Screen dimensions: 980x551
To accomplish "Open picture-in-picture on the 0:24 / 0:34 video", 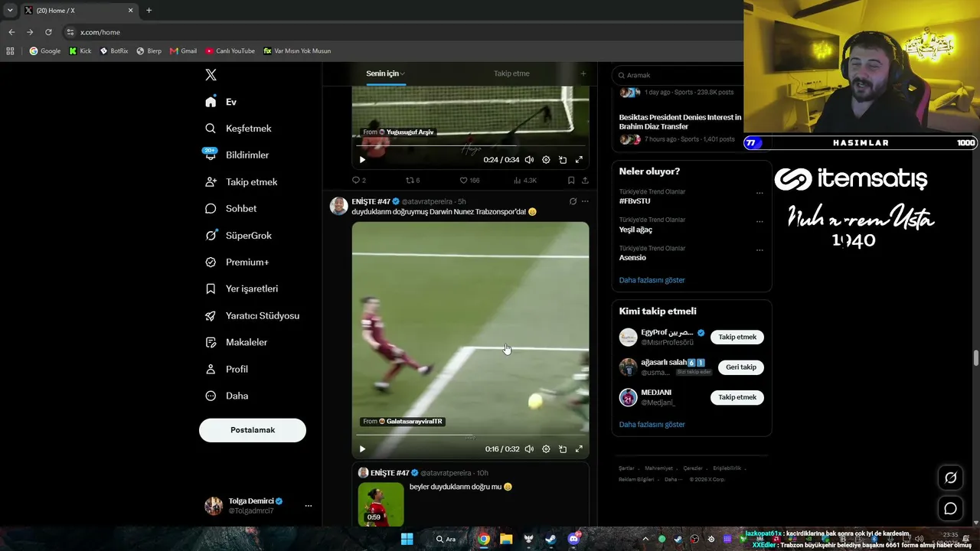I will (563, 160).
